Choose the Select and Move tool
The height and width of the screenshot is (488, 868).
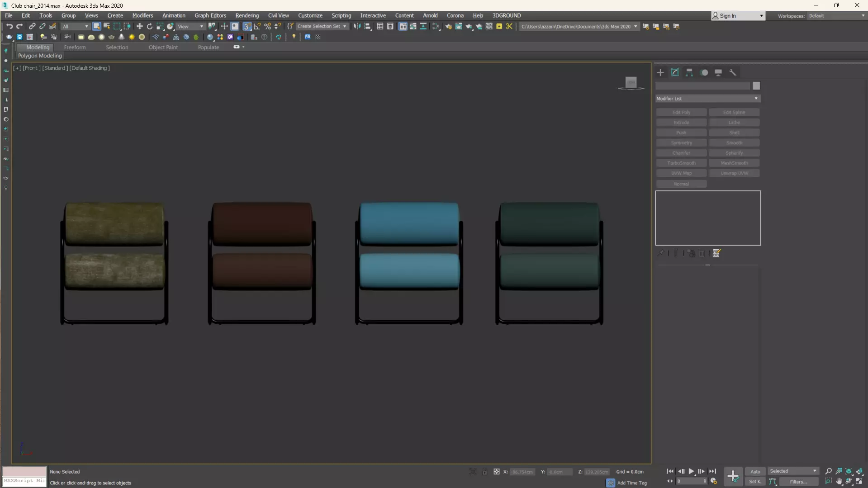(x=140, y=26)
